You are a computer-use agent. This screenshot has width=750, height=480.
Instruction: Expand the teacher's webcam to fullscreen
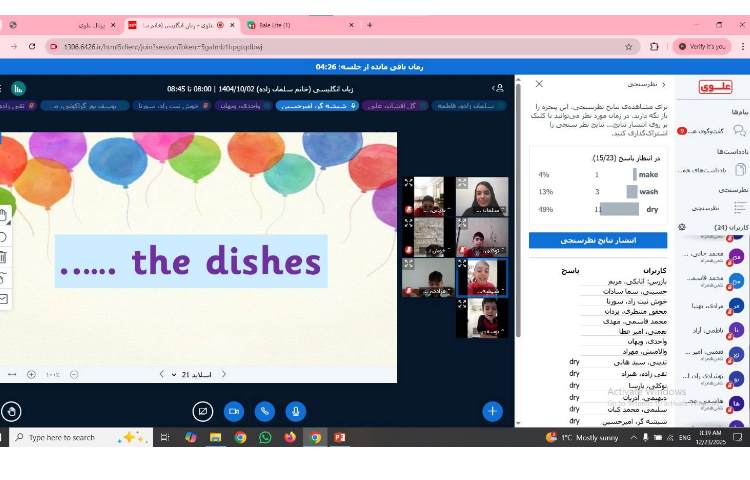pyautogui.click(x=462, y=183)
